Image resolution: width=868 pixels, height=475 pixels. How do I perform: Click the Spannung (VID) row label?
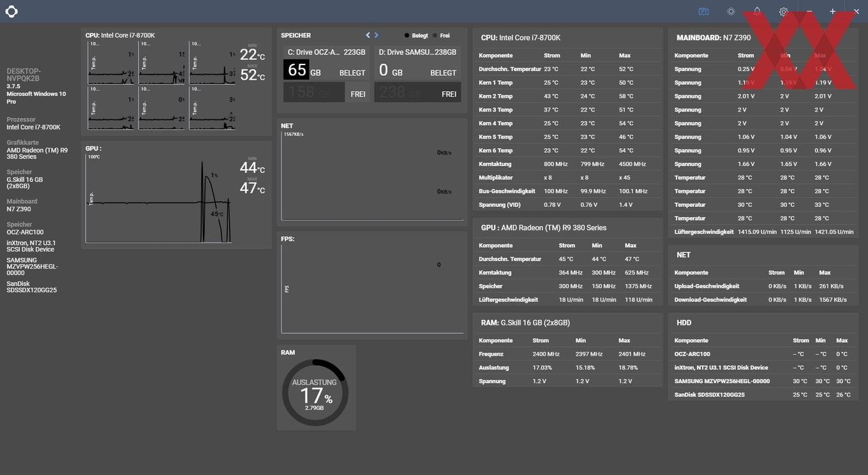pyautogui.click(x=500, y=205)
